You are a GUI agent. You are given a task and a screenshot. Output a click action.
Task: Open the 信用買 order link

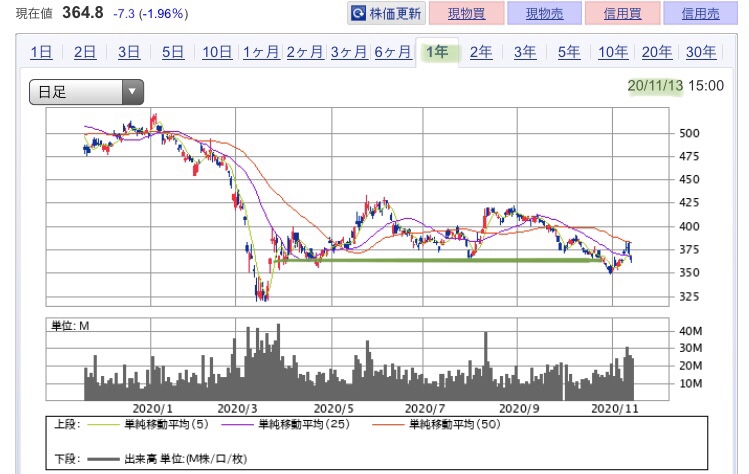[622, 13]
